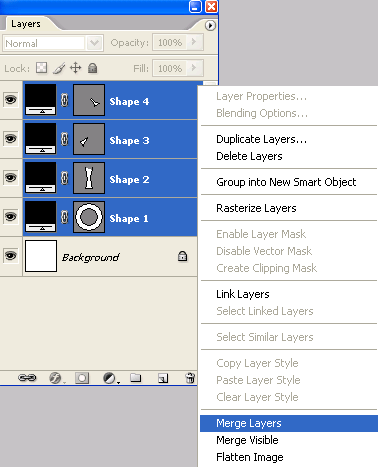Toggle lock position move icon
The width and height of the screenshot is (378, 467).
click(76, 68)
